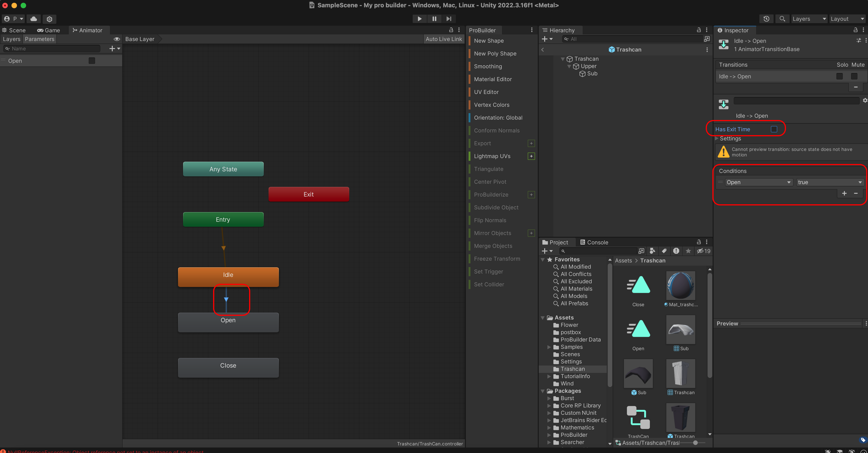868x453 pixels.
Task: Tick the Mute checkbox for Idle -> Open
Action: pos(854,76)
